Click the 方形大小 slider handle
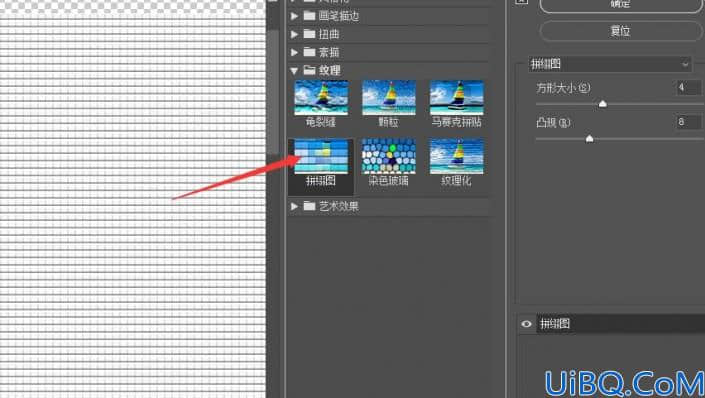705x398 pixels. pyautogui.click(x=603, y=104)
